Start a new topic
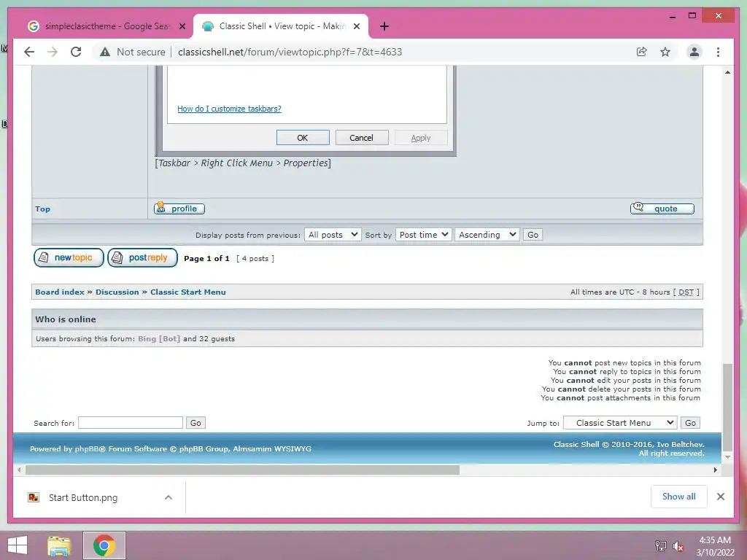The image size is (747, 560). tap(69, 257)
